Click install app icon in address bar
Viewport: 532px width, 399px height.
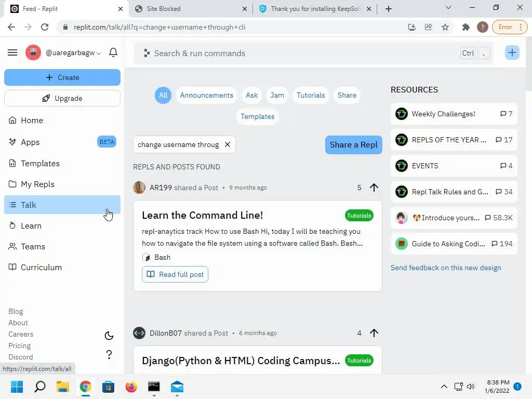[x=412, y=27]
